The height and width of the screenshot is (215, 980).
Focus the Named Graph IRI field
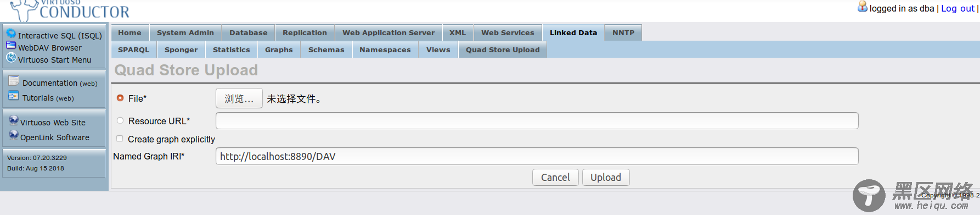coord(537,156)
